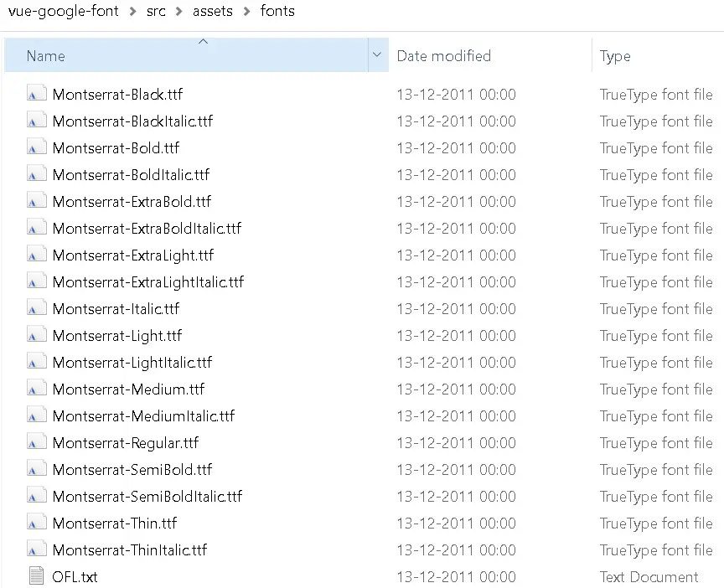This screenshot has height=588, width=724.
Task: Select the Montserrat-Black.ttf file name
Action: [x=118, y=94]
